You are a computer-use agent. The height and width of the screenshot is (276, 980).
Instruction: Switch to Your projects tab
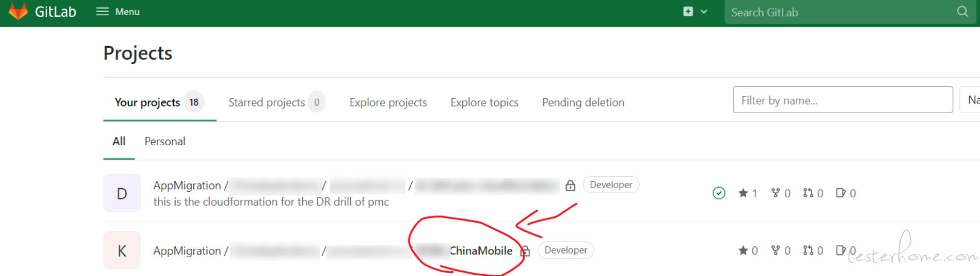click(159, 102)
